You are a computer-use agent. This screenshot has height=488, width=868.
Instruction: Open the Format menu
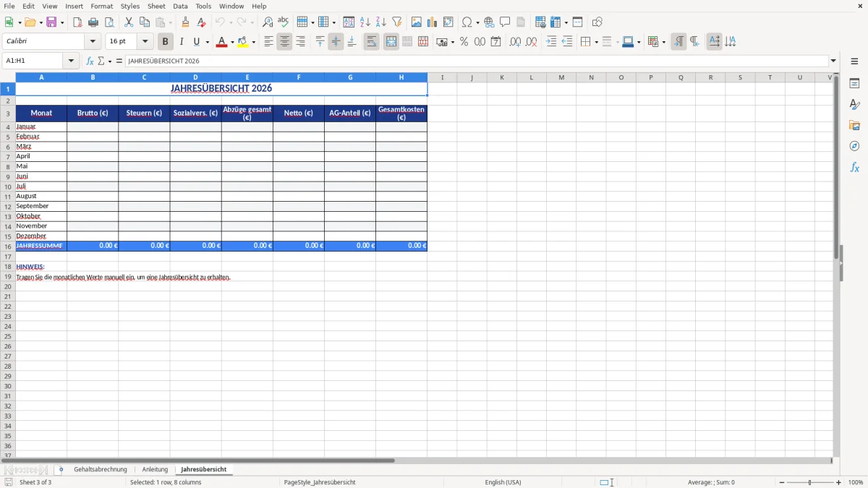[101, 6]
